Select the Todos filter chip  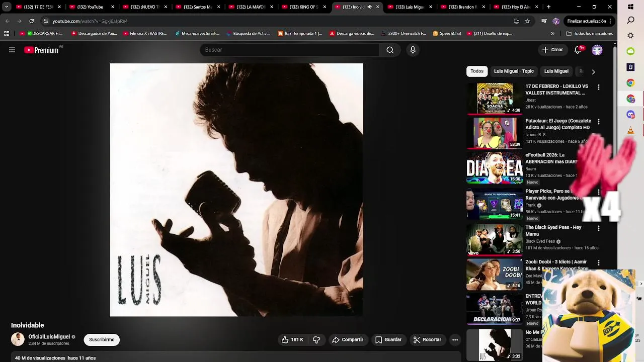pyautogui.click(x=477, y=71)
